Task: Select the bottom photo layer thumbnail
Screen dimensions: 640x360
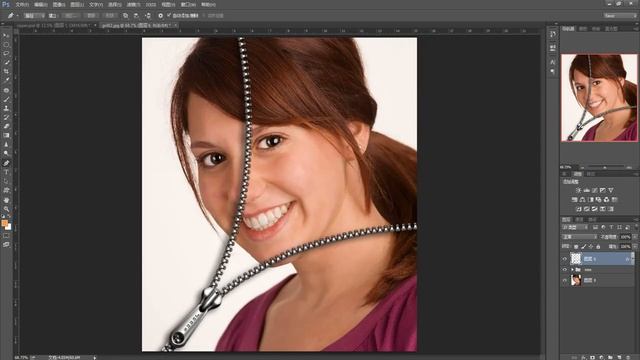Action: click(576, 280)
